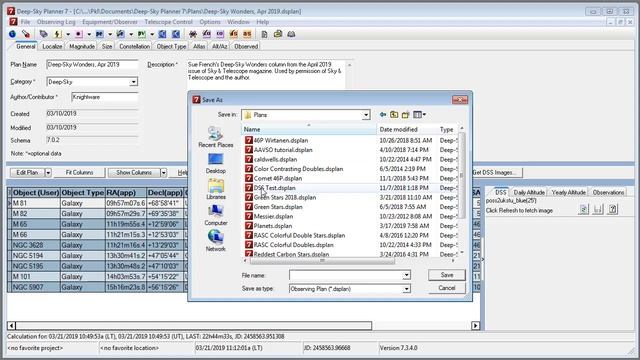Viewport: 640px width, 360px height.
Task: Select the NGC 3628 table row
Action: pyautogui.click(x=97, y=245)
